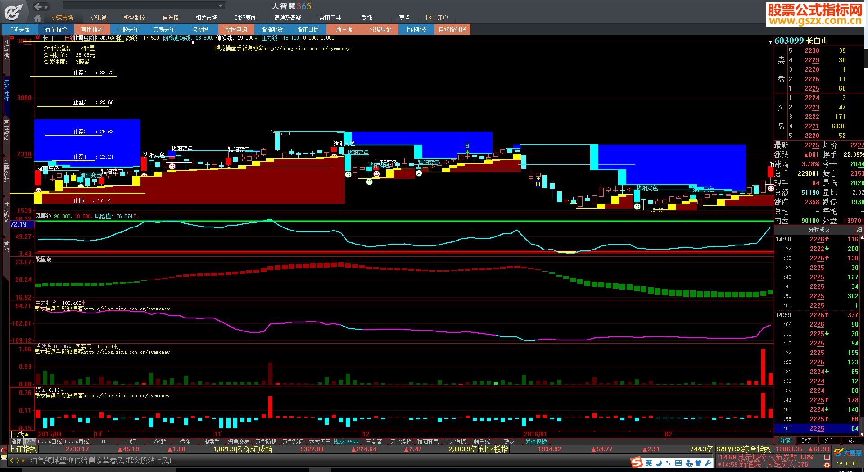Select the 财务 tab in the right panel
The height and width of the screenshot is (472, 868).
(x=806, y=440)
